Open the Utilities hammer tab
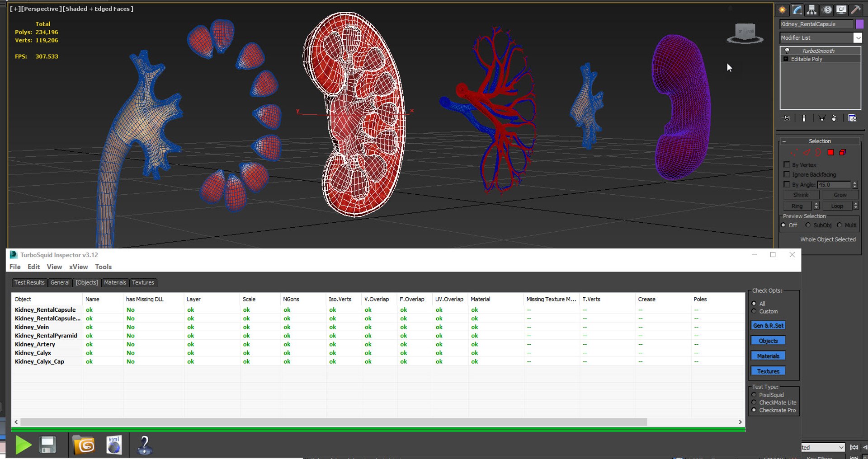This screenshot has width=868, height=459. (856, 9)
